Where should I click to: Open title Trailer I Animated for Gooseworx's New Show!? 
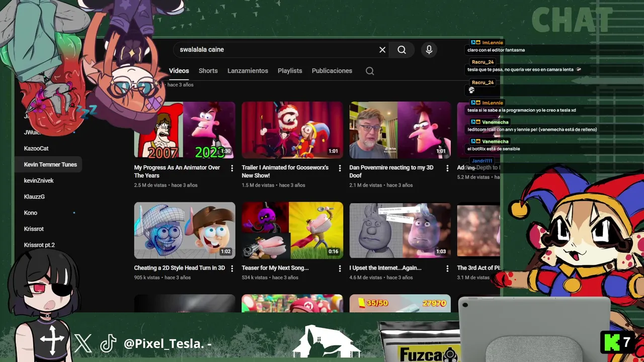pos(285,171)
